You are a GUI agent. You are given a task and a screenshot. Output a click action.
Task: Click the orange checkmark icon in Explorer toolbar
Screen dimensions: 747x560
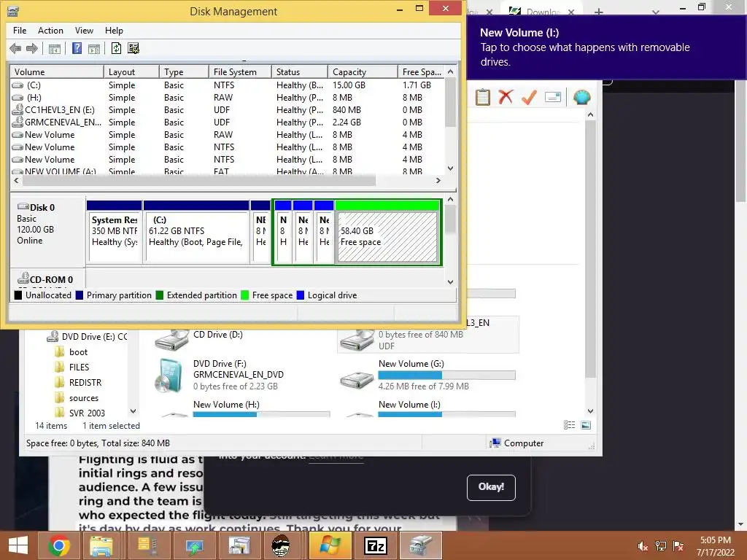(x=529, y=97)
